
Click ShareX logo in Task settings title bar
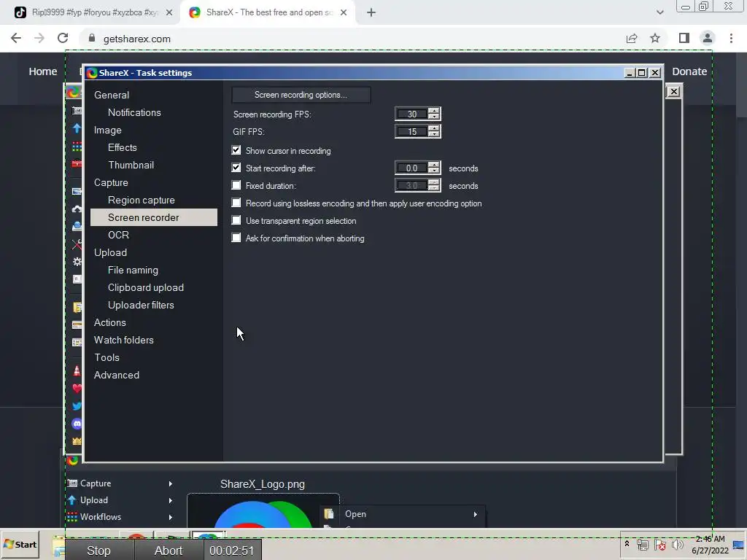[x=92, y=73]
